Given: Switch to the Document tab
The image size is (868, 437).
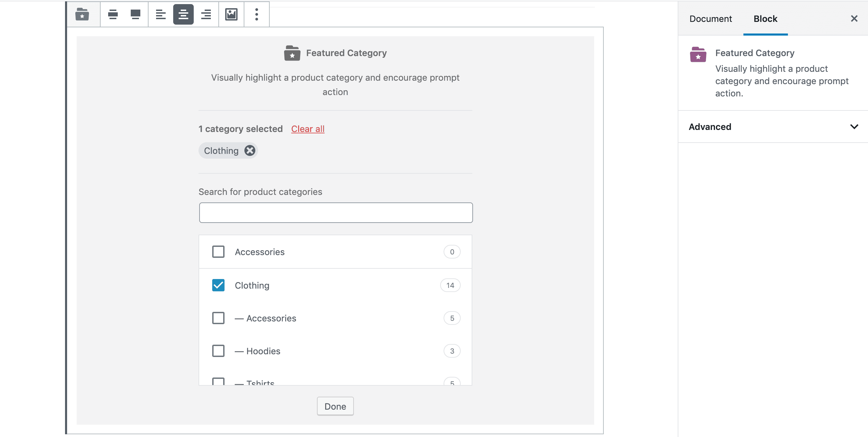Looking at the screenshot, I should click(x=711, y=18).
